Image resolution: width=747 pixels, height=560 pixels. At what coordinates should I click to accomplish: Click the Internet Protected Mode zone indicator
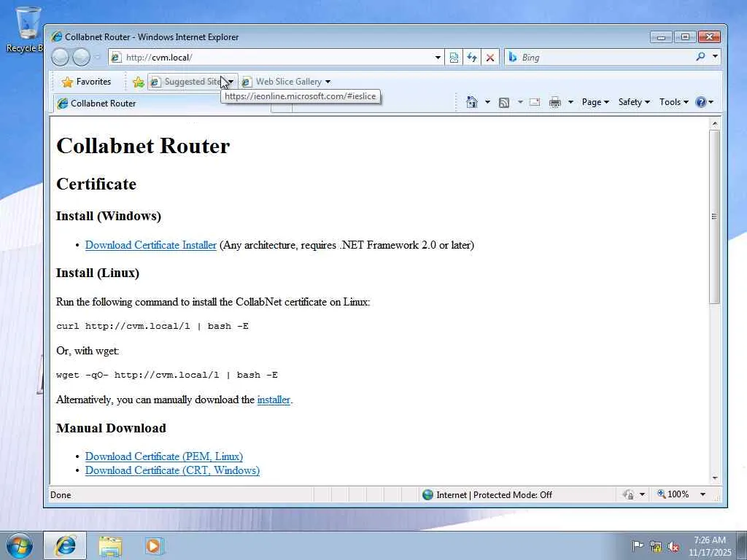(x=487, y=495)
